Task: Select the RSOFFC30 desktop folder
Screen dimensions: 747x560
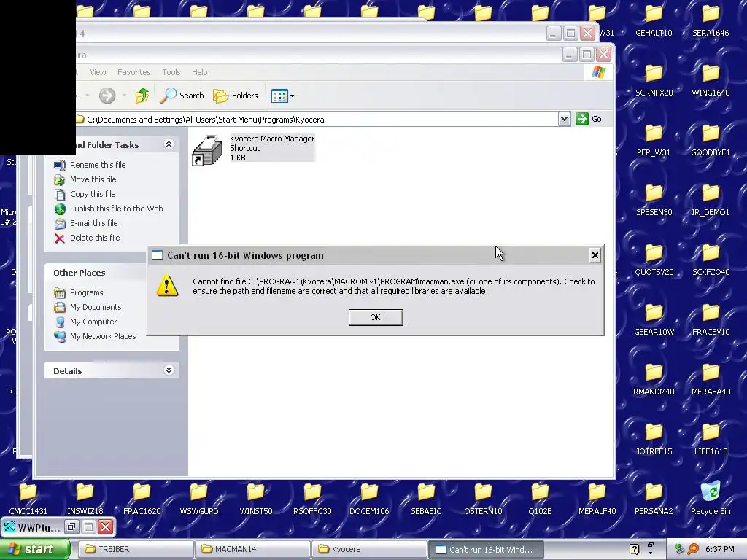Action: pyautogui.click(x=312, y=498)
